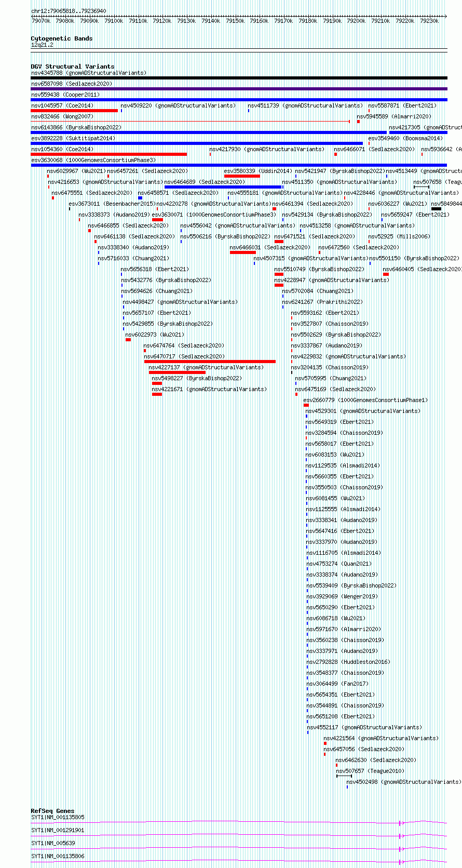Click nsv3527807 (Chaisson2019) label

330,324
